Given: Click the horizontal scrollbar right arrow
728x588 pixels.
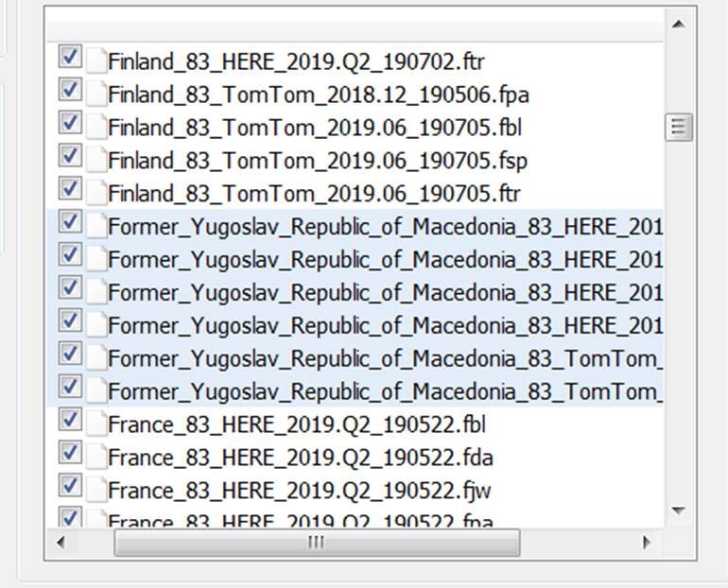Looking at the screenshot, I should point(647,543).
